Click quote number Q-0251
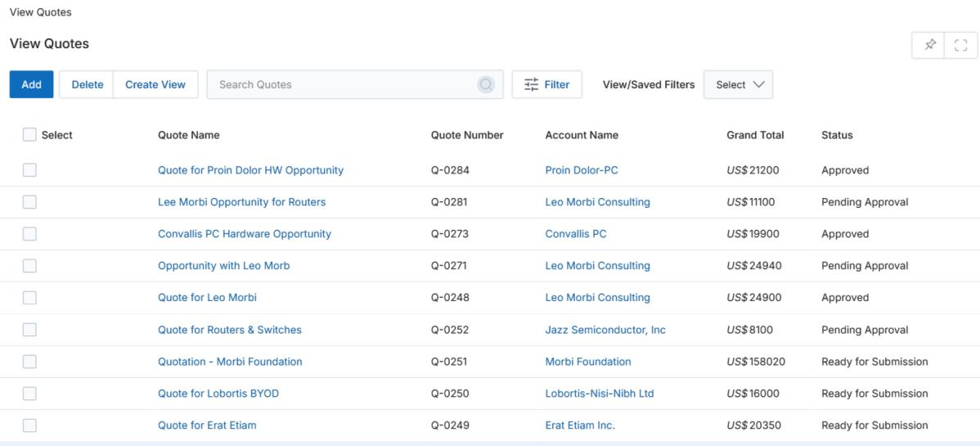The height and width of the screenshot is (446, 980). click(x=449, y=362)
